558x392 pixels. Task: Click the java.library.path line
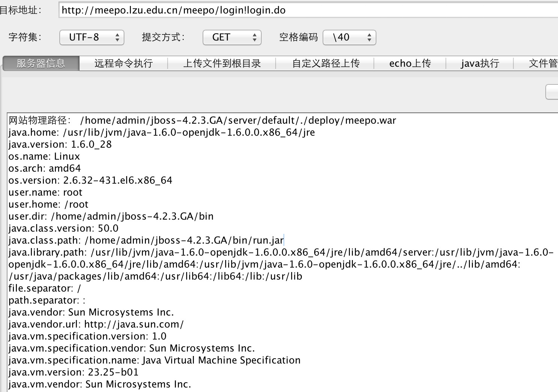[281, 264]
